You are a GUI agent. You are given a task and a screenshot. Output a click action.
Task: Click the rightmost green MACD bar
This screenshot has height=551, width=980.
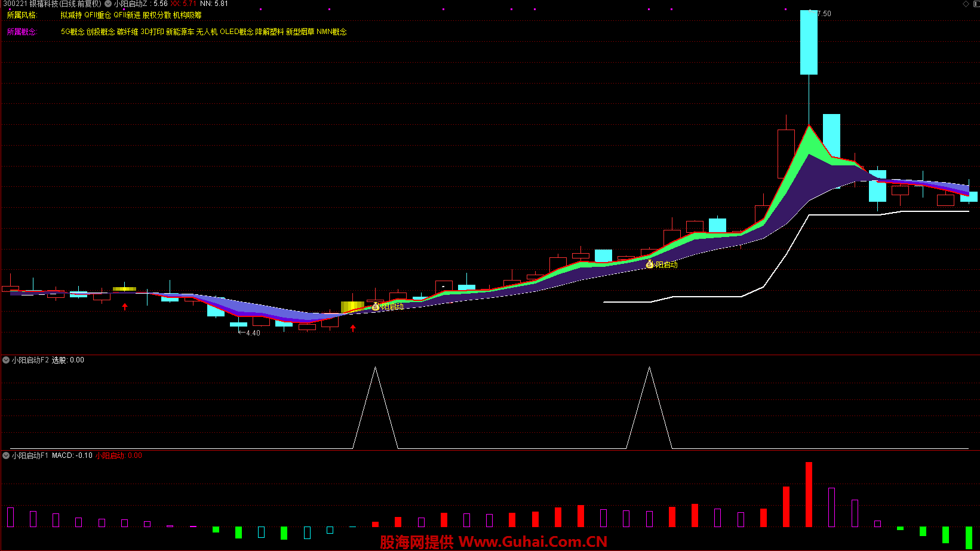pyautogui.click(x=969, y=537)
